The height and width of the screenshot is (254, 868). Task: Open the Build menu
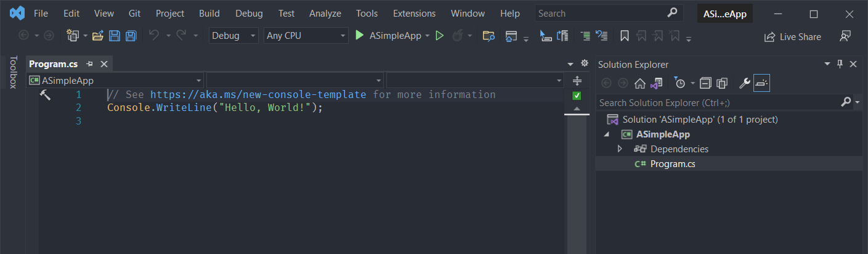[x=209, y=13]
